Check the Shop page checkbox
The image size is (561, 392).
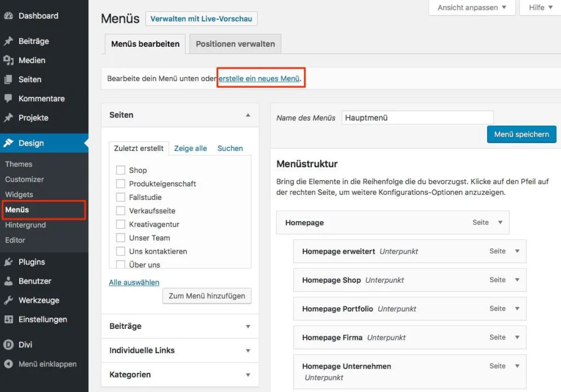[x=120, y=170]
